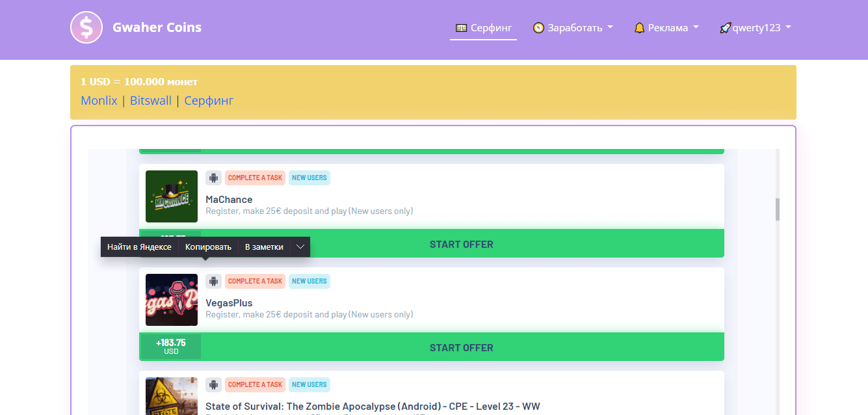Click the VegasPlus offer thumbnail
Viewport: 868px width, 415px height.
172,300
